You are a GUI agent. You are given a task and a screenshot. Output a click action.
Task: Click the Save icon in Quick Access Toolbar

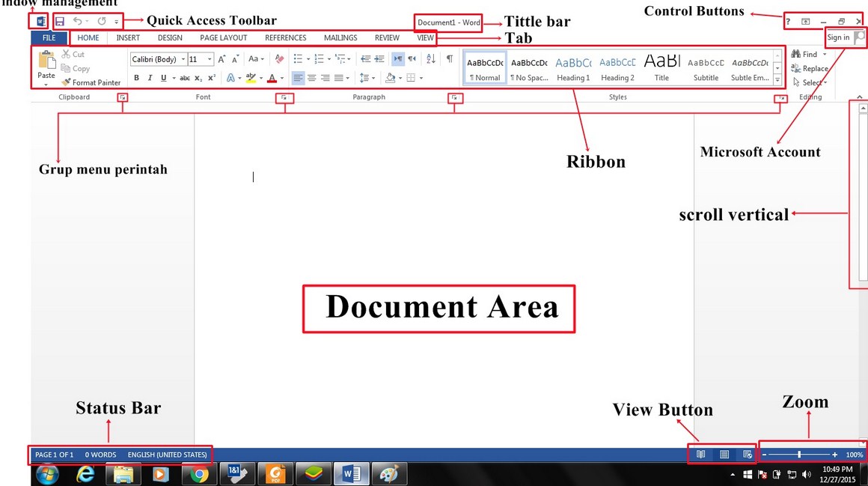(x=60, y=22)
